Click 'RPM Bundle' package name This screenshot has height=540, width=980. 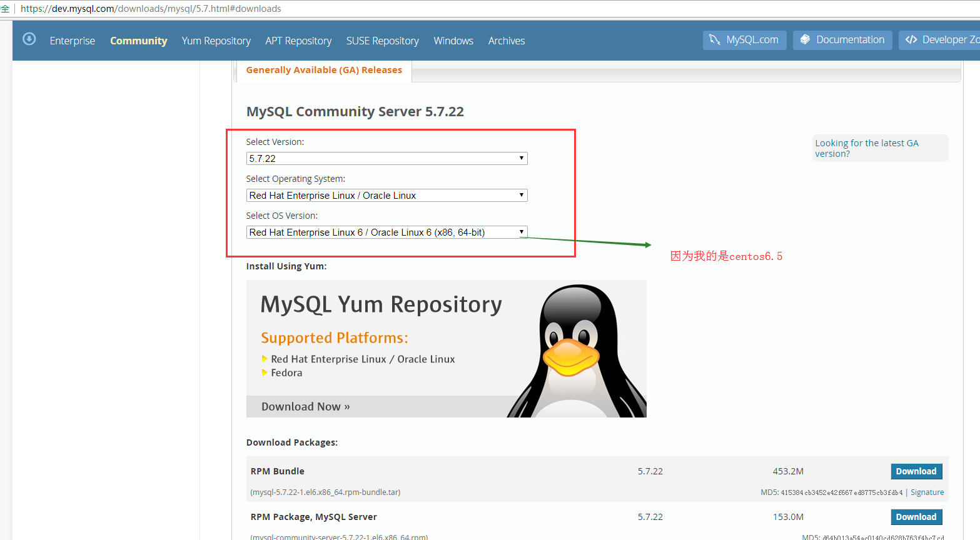coord(278,471)
